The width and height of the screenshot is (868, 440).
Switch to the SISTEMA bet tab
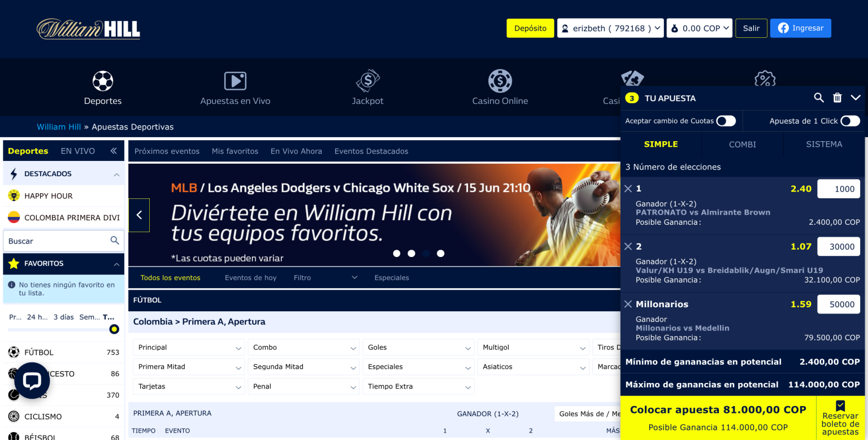coord(824,144)
